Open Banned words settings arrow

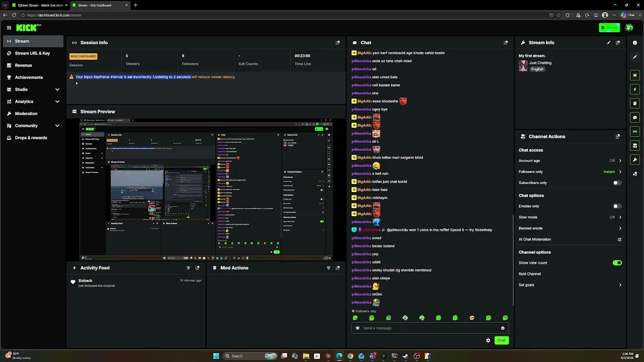(620, 228)
